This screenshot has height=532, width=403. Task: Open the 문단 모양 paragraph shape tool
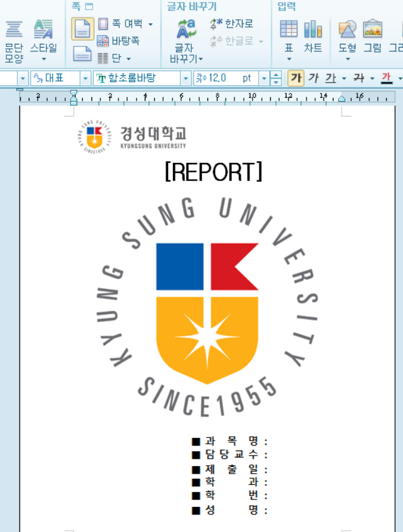click(14, 41)
